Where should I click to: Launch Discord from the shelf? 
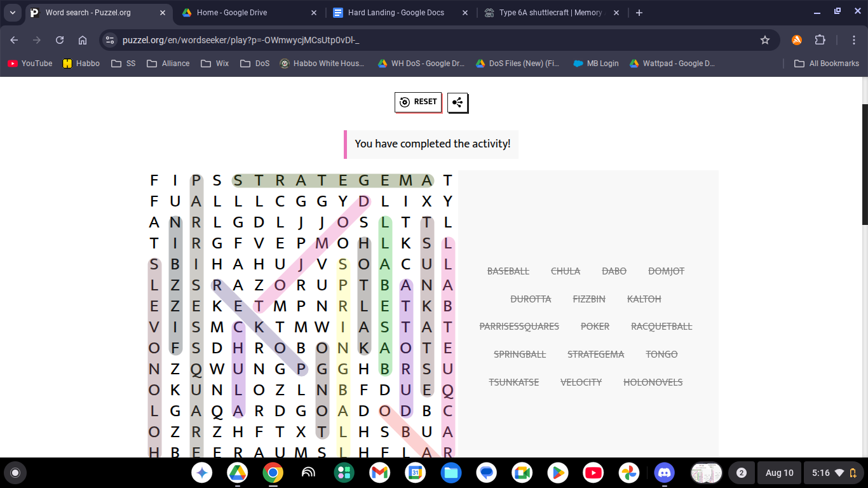point(665,473)
